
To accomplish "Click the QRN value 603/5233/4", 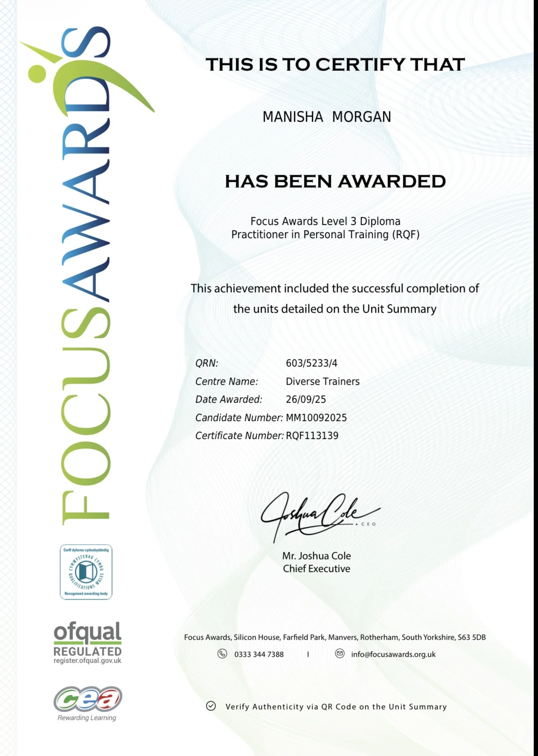I will point(311,363).
